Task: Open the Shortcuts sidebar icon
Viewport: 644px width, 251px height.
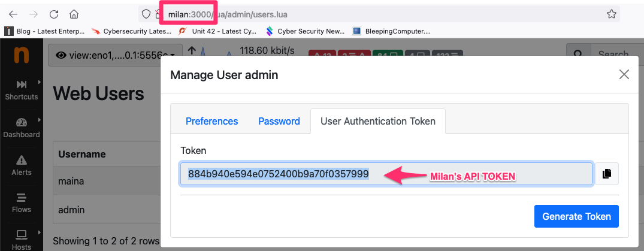Action: [22, 84]
